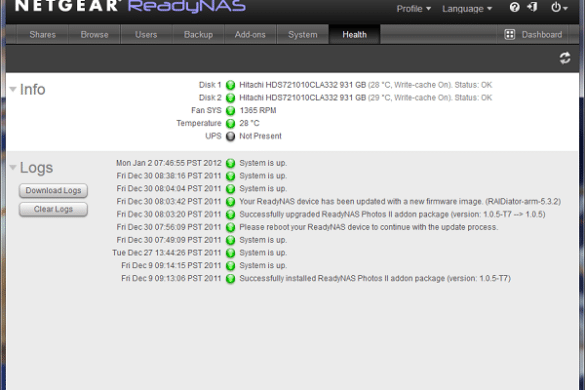
Task: Open the help question mark icon
Action: click(514, 7)
